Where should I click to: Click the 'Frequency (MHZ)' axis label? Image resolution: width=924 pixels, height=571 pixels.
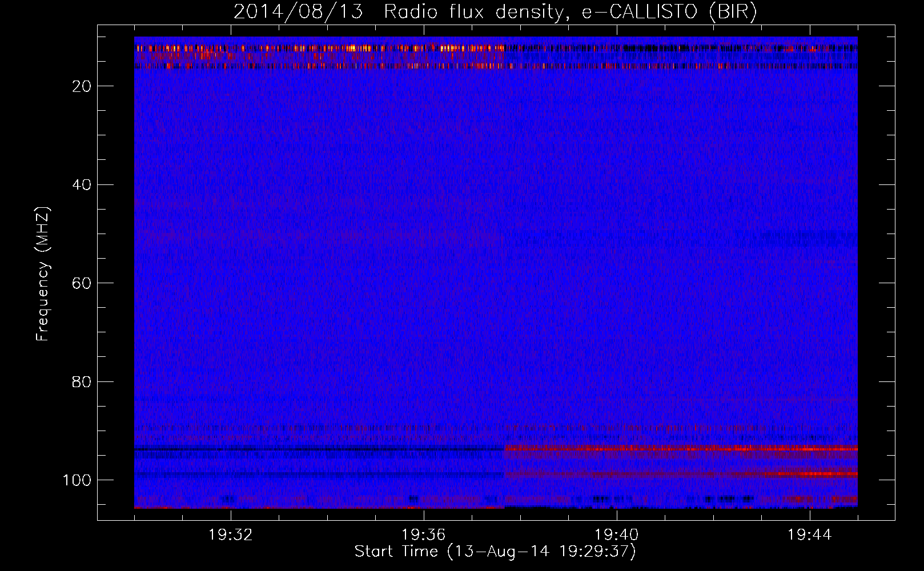43,274
